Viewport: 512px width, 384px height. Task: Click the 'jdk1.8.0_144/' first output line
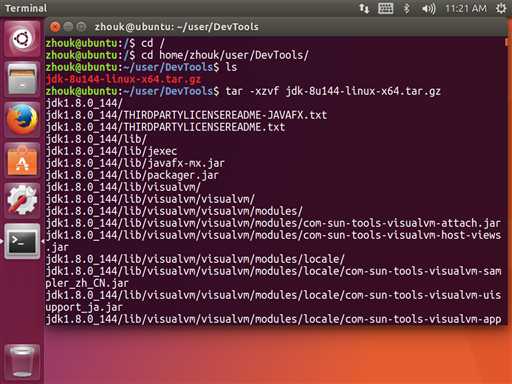coord(85,103)
